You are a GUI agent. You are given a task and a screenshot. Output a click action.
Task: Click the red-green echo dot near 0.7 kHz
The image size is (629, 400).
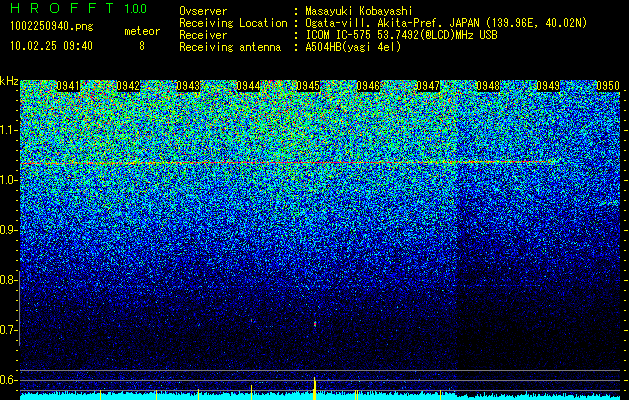click(315, 323)
